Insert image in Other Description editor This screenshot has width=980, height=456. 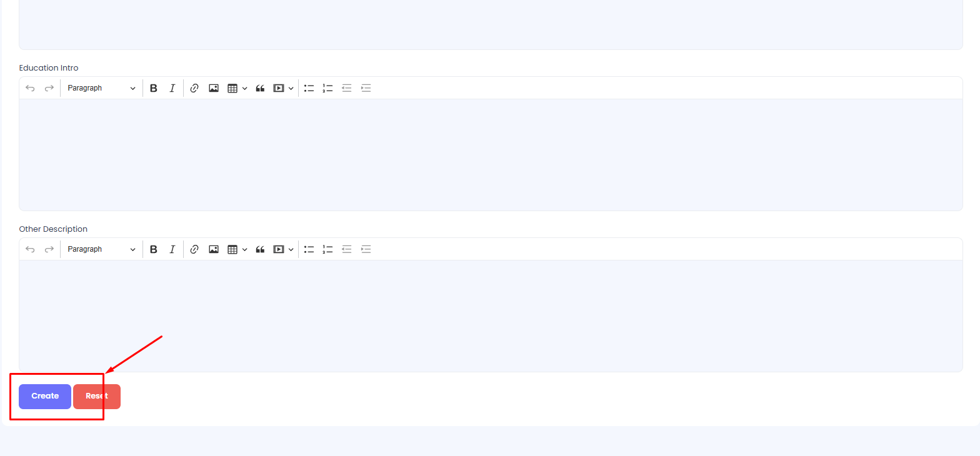214,249
